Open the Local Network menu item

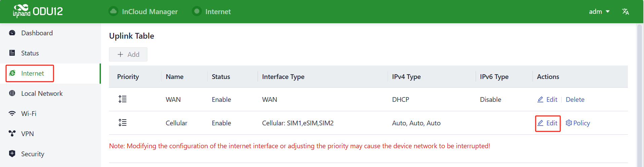pos(42,93)
